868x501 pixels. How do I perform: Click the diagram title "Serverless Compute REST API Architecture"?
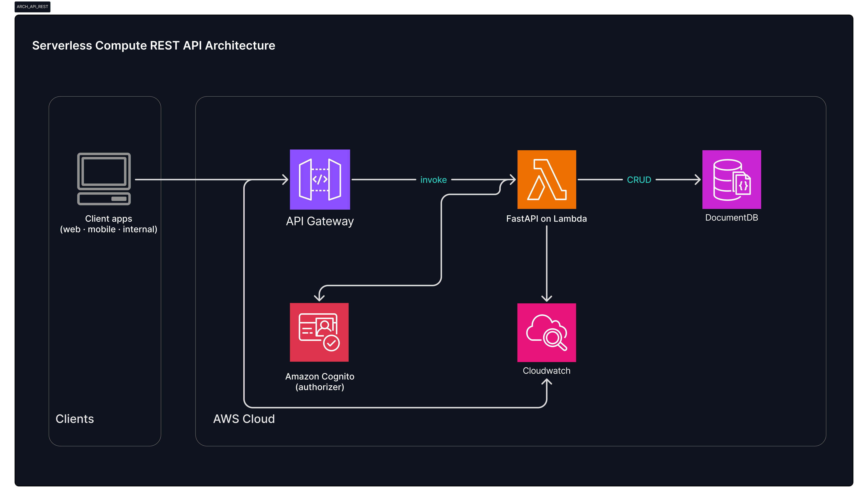tap(154, 45)
